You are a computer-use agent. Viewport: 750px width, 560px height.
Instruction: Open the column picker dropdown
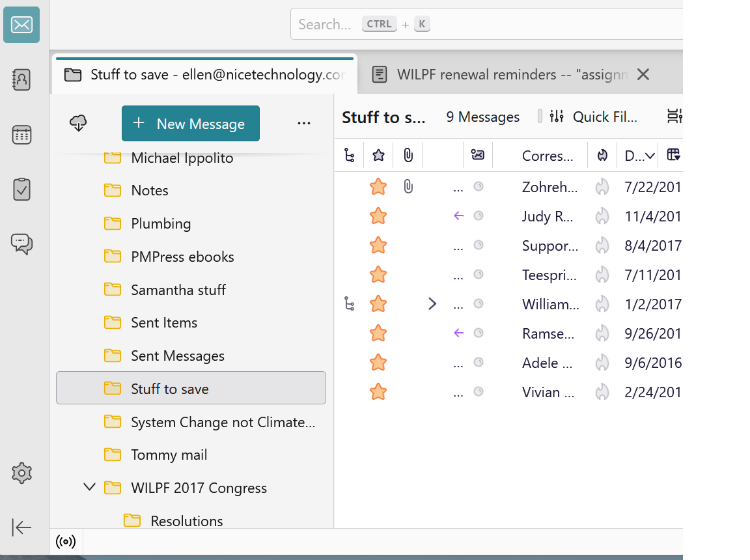click(x=673, y=155)
